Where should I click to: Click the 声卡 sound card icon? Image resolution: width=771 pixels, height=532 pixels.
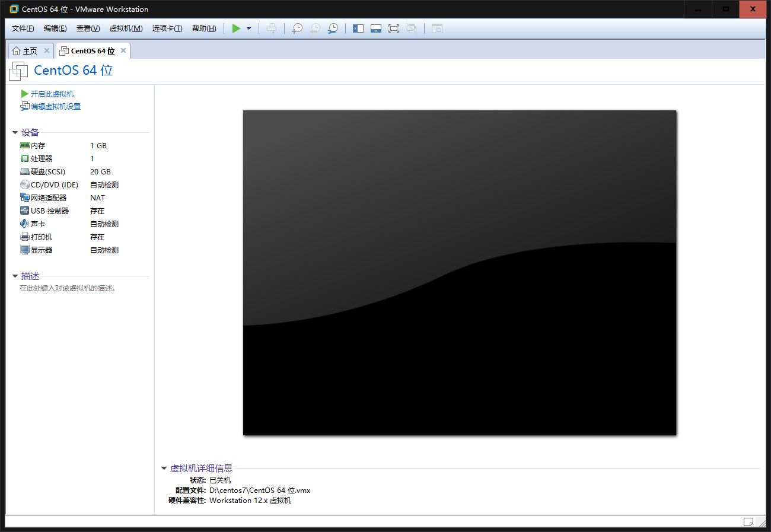pyautogui.click(x=25, y=224)
